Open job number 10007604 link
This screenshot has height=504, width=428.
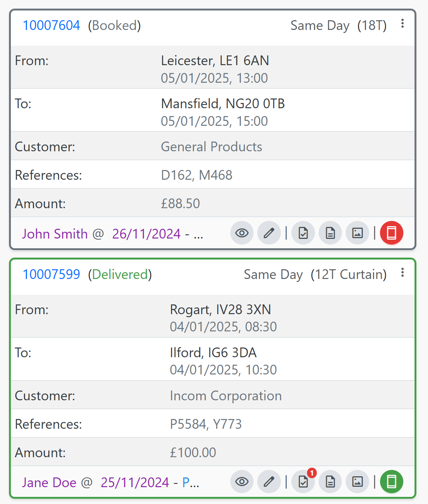[51, 25]
